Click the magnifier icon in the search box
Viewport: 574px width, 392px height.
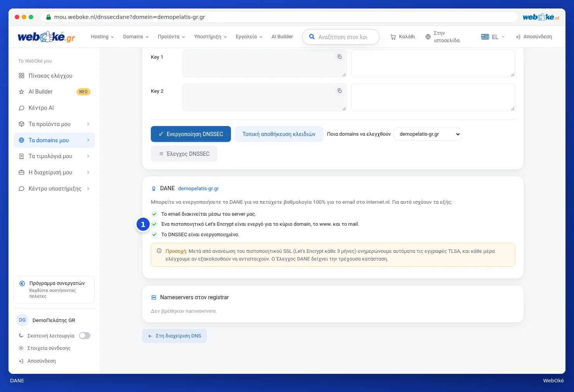(312, 37)
